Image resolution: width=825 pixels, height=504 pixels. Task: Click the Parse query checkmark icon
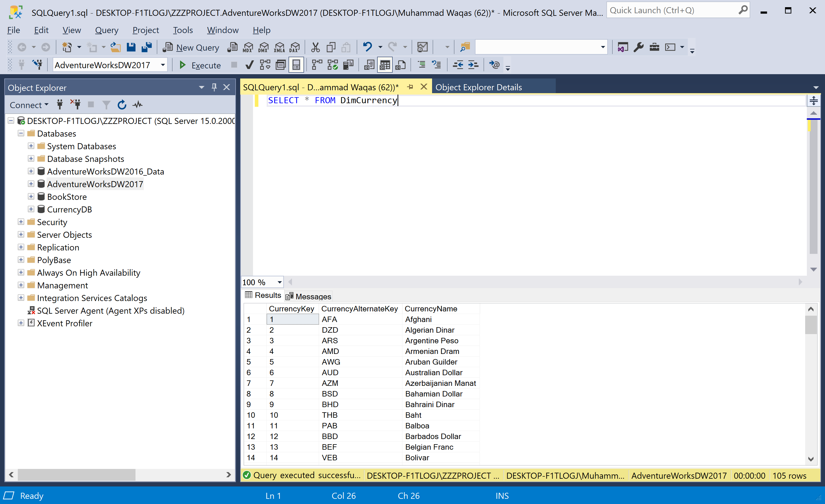[249, 65]
